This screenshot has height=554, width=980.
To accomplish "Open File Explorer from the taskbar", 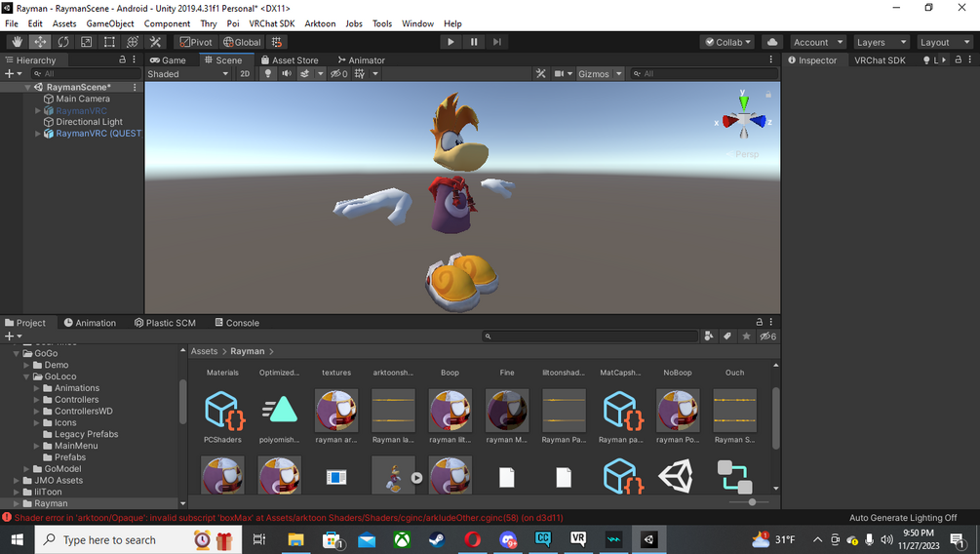I will coord(295,539).
